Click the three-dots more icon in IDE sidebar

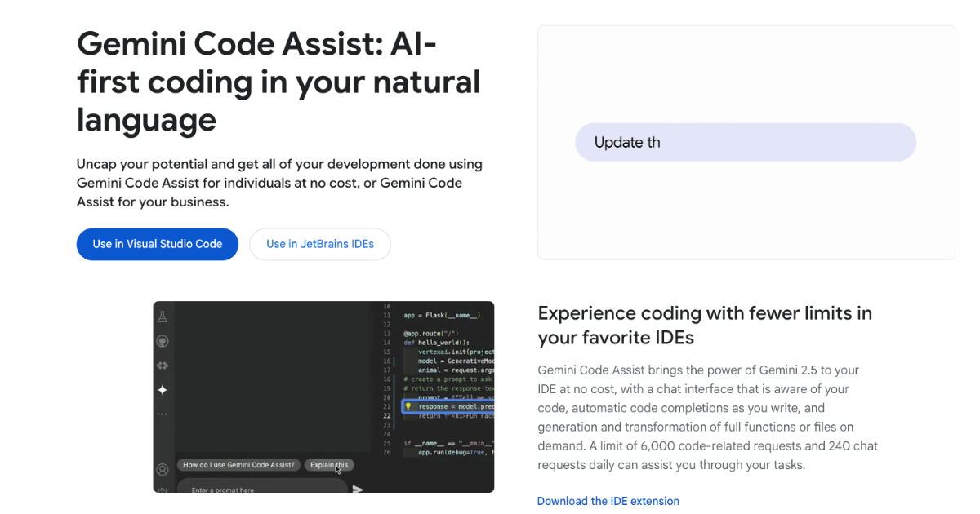163,414
